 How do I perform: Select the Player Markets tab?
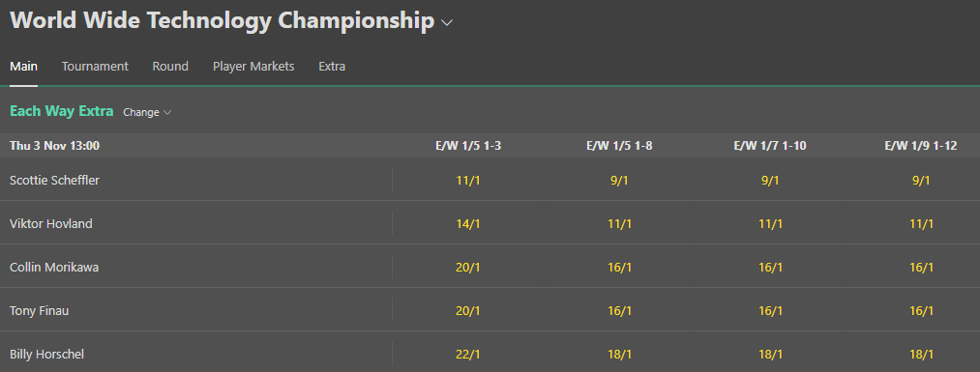253,66
